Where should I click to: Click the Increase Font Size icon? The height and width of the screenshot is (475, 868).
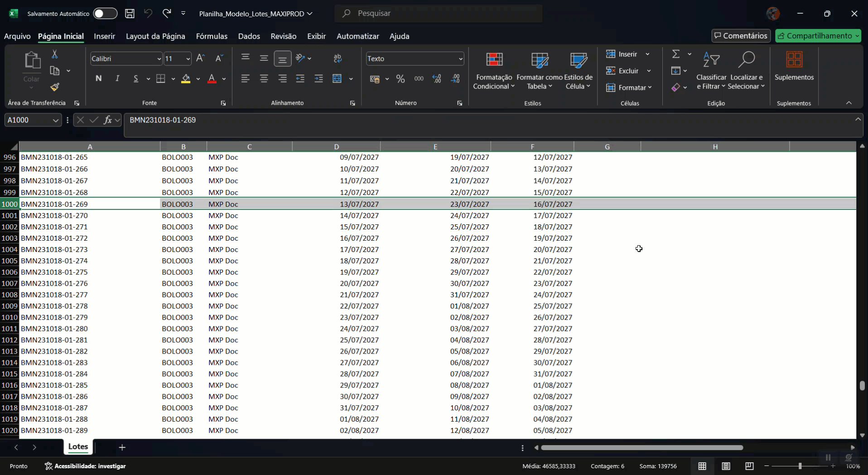(200, 58)
